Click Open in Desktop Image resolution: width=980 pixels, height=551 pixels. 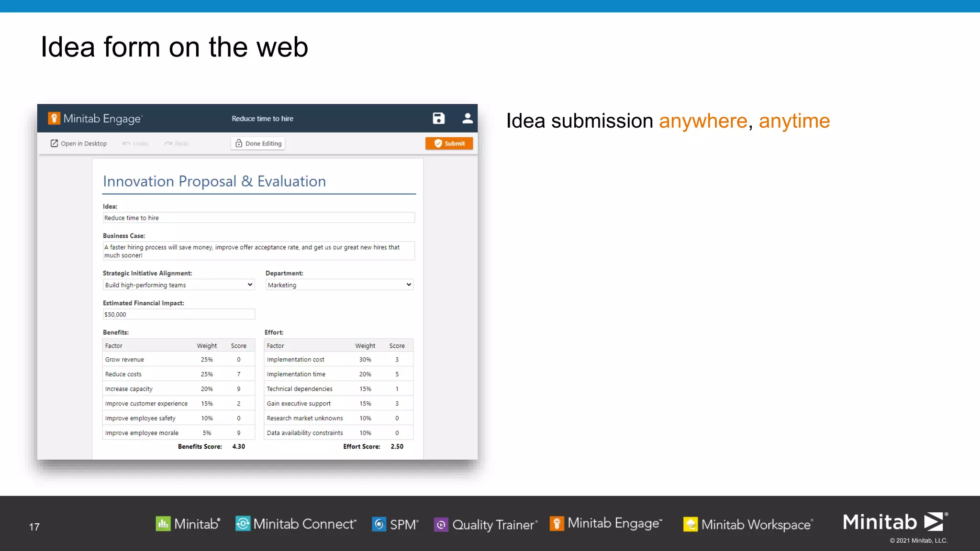click(78, 143)
